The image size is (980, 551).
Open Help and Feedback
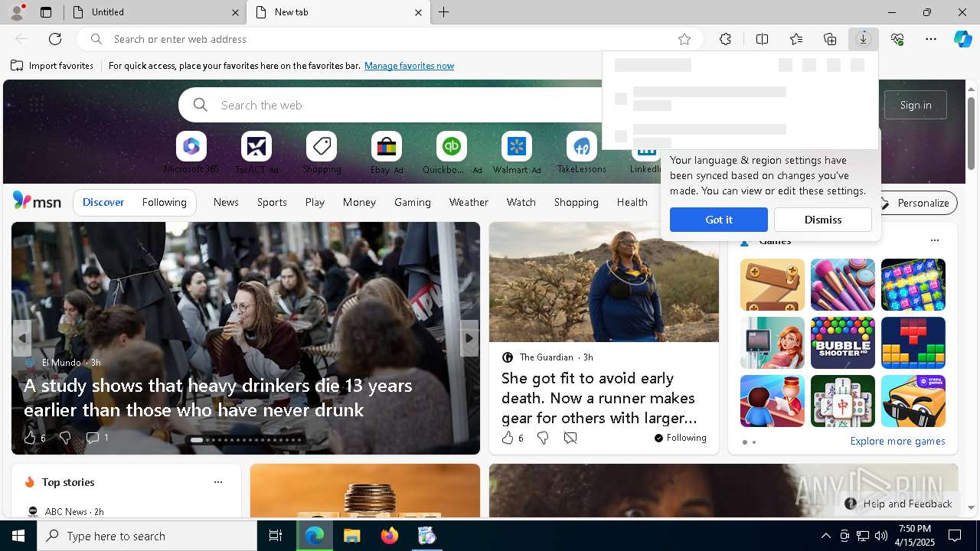tap(899, 504)
